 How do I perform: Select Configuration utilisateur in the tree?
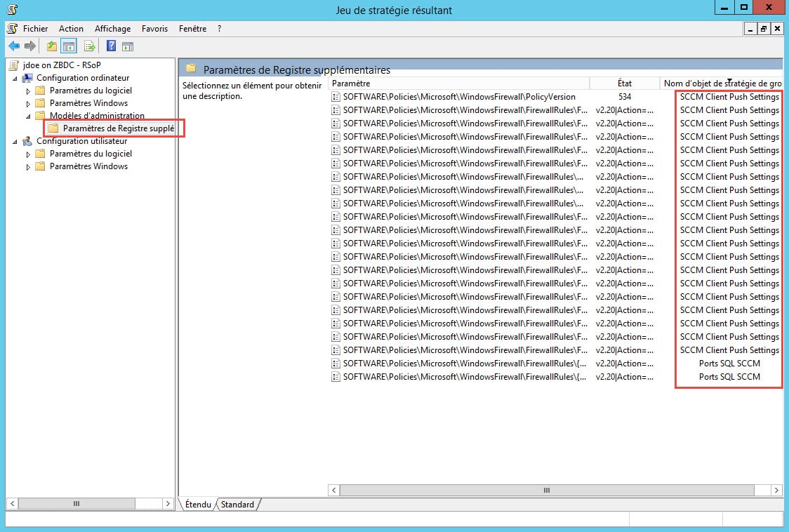pos(82,141)
